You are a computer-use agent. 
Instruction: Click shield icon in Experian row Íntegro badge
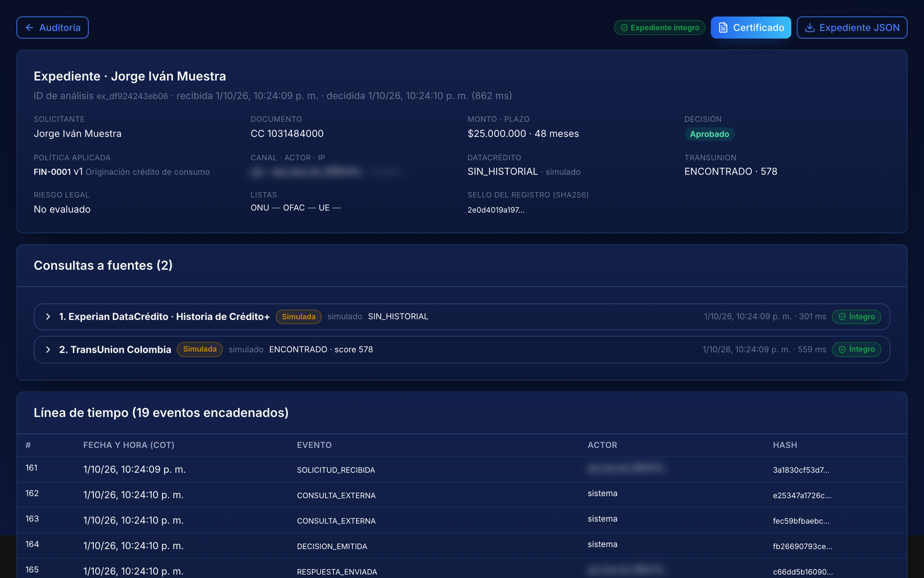[842, 317]
